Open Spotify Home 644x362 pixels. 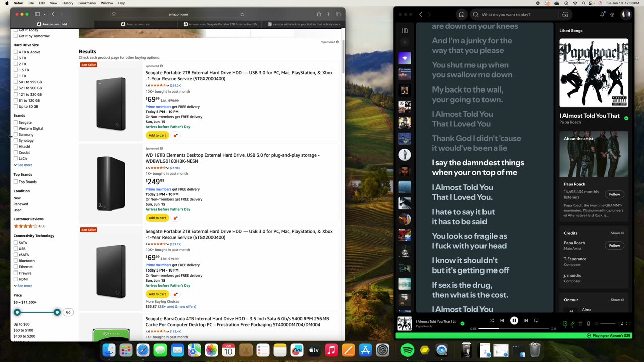462,14
